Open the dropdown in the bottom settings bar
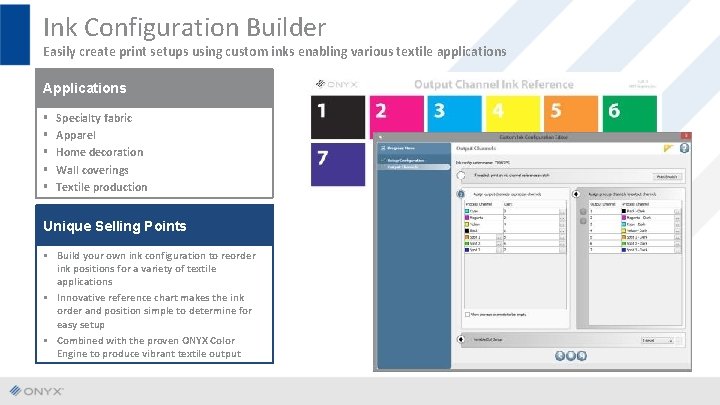 pyautogui.click(x=658, y=340)
